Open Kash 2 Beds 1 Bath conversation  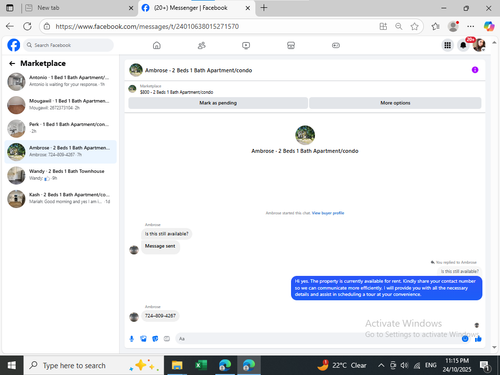pyautogui.click(x=60, y=199)
